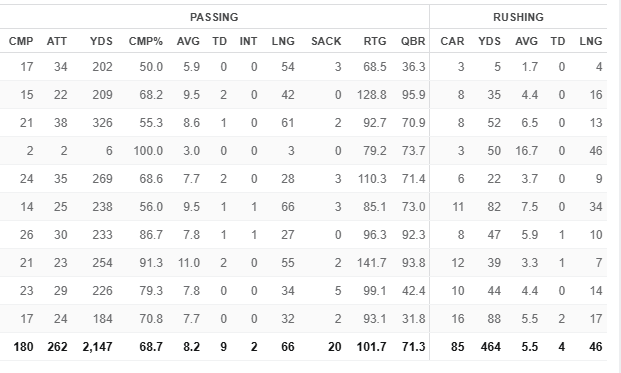Click the rushing CAR column header
621x373 pixels.
[x=452, y=41]
